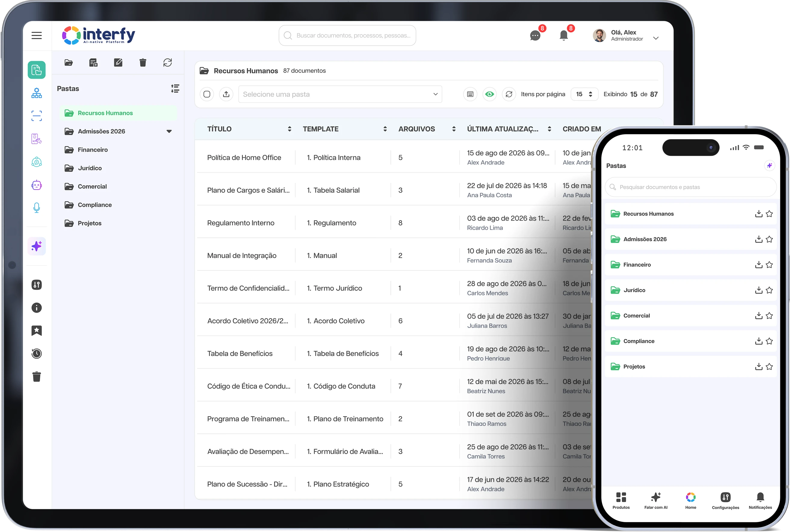The width and height of the screenshot is (790, 532).
Task: Click the edit pencil toolbar icon
Action: (118, 63)
